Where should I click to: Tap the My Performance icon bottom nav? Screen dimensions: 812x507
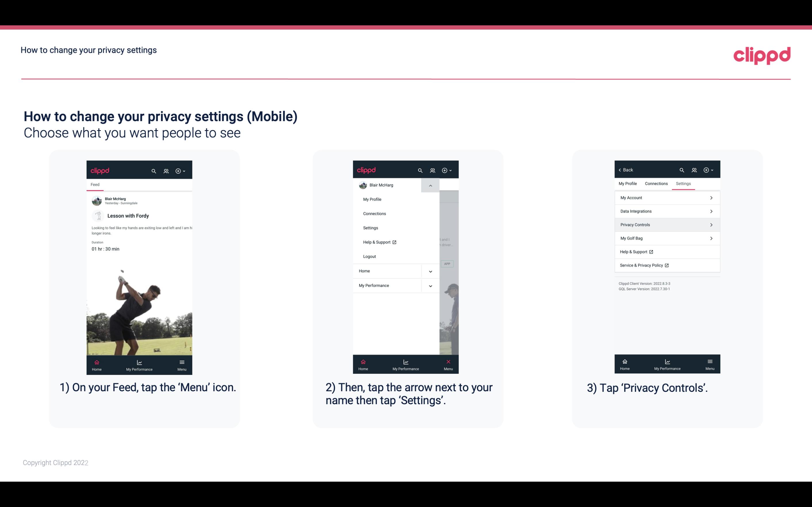(140, 364)
